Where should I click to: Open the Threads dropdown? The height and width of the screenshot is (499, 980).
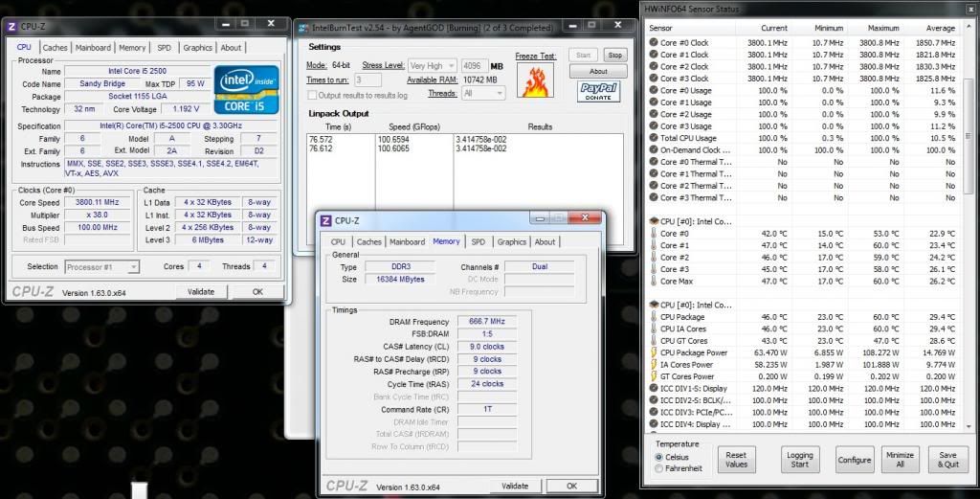point(482,93)
